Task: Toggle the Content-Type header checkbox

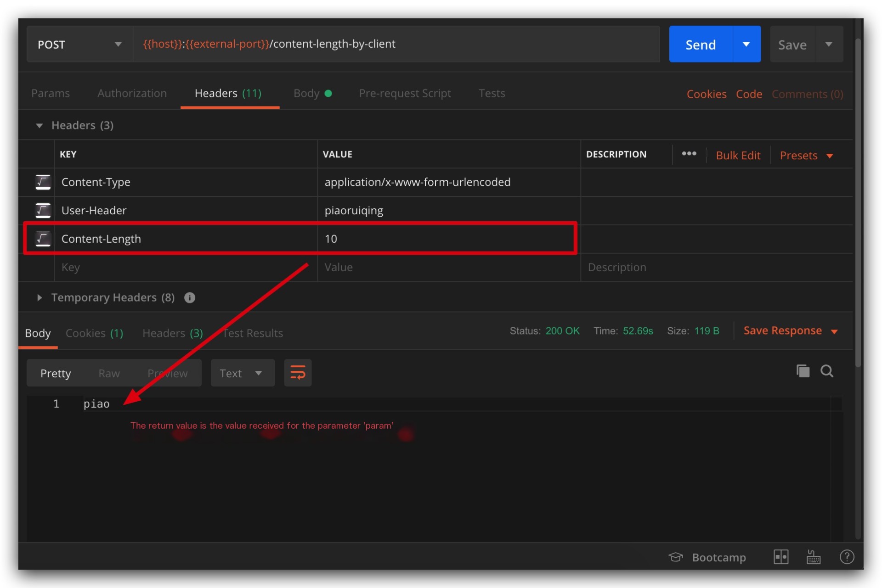Action: [43, 182]
